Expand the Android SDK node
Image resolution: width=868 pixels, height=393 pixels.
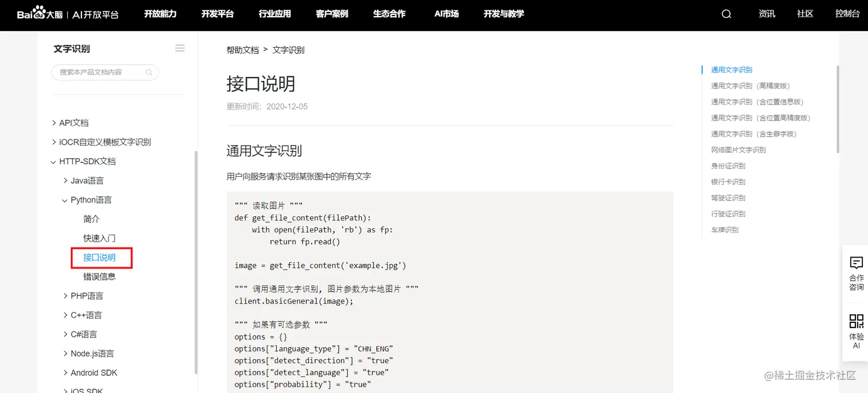click(x=65, y=373)
